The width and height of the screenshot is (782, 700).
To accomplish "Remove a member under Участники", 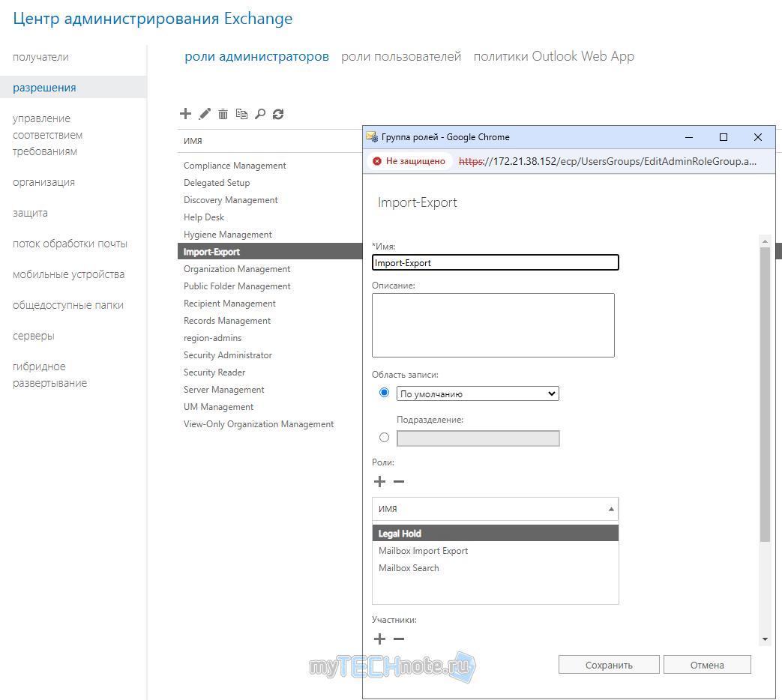I will pyautogui.click(x=398, y=639).
